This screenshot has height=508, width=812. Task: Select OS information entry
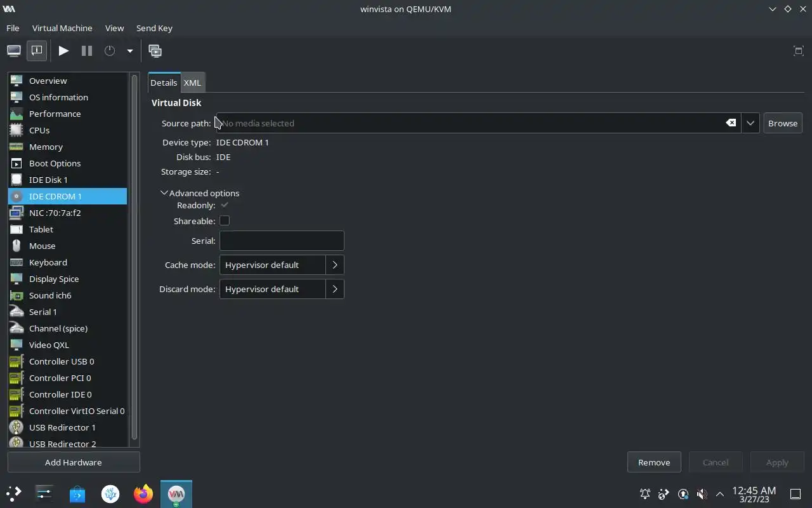[x=67, y=97]
